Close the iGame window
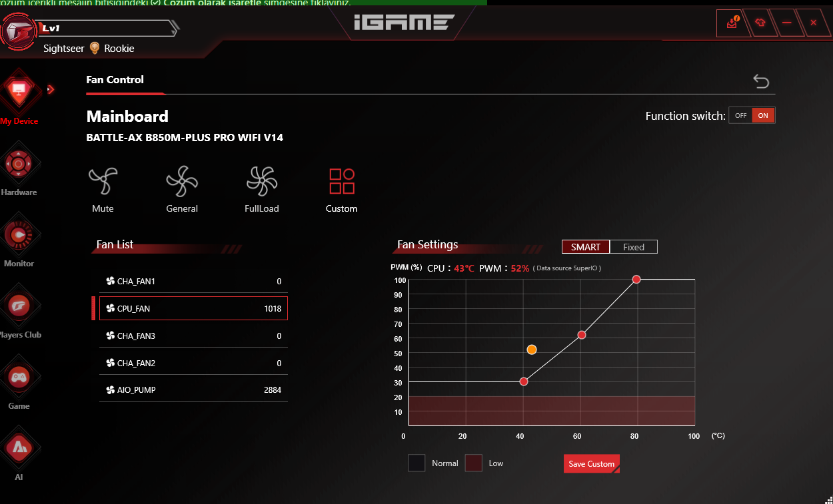 pyautogui.click(x=813, y=23)
